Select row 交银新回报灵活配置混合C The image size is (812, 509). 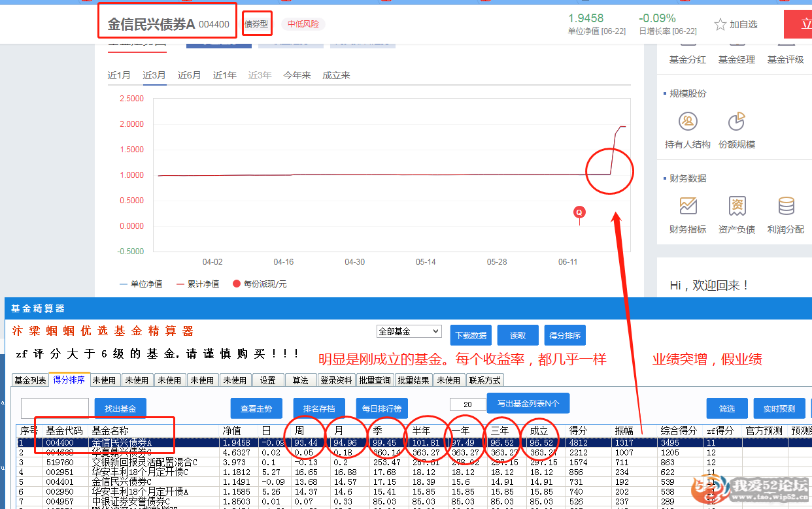click(414, 462)
